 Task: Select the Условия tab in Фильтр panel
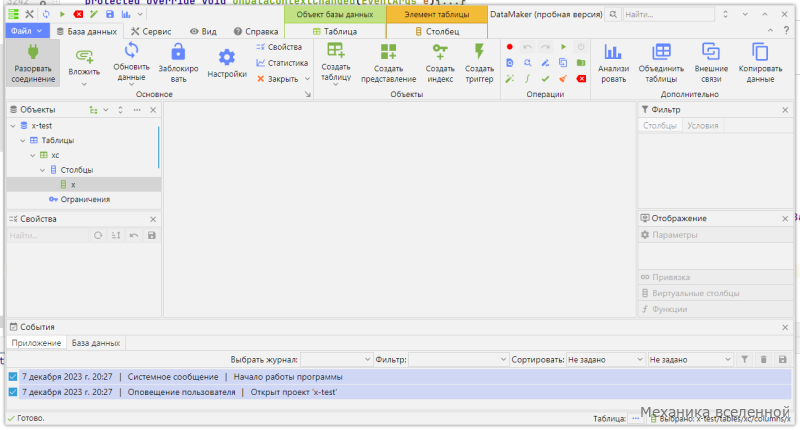[x=703, y=125]
